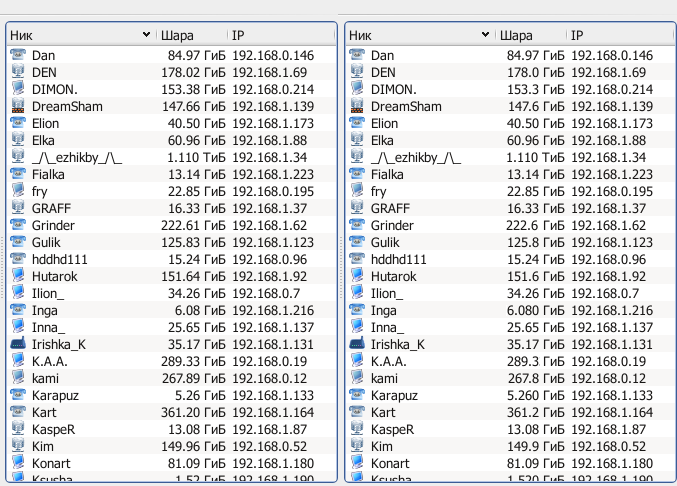Click the computer icon beside GRAFF in left list
The width and height of the screenshot is (677, 486).
point(18,208)
